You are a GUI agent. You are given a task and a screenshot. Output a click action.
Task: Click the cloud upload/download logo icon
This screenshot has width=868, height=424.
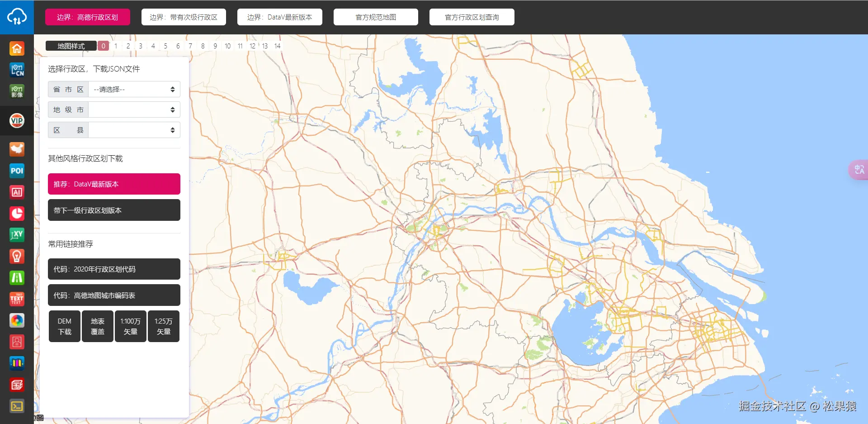(x=17, y=17)
